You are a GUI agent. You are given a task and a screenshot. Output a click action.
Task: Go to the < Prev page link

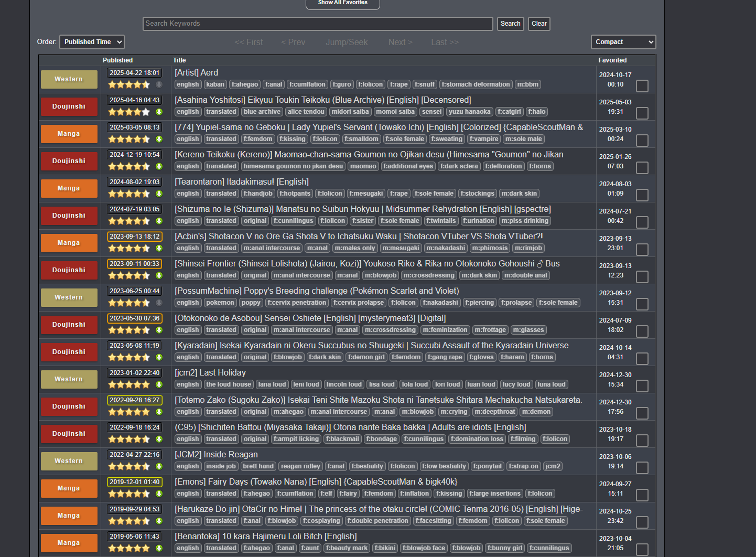click(293, 42)
